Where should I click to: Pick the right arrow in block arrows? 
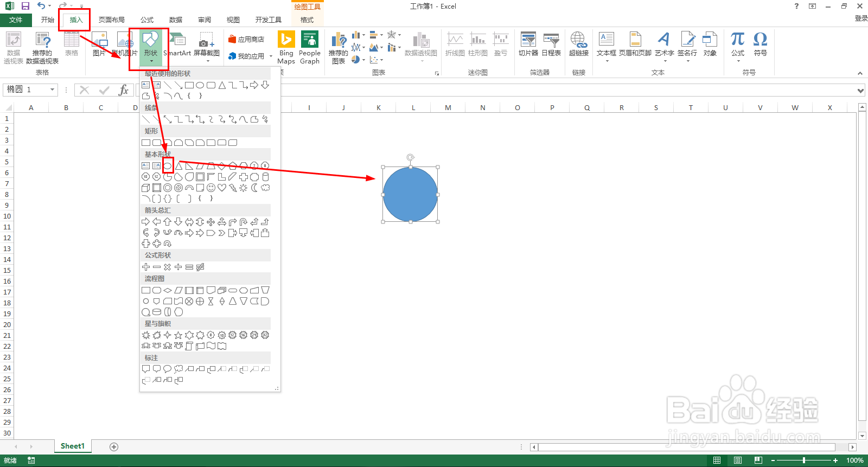tap(146, 222)
